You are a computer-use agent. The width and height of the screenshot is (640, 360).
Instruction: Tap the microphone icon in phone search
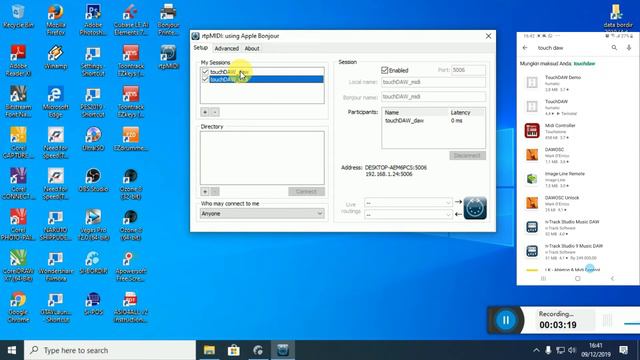click(629, 48)
